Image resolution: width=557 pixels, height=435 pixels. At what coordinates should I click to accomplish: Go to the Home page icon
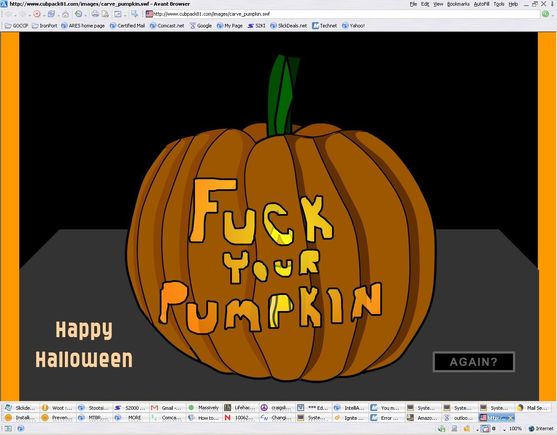click(x=65, y=14)
